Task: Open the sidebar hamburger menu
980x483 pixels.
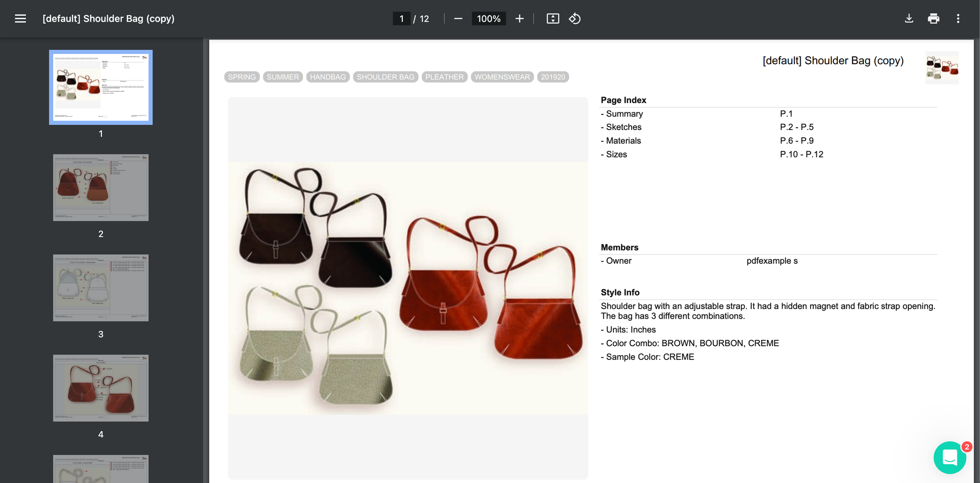Action: [20, 19]
